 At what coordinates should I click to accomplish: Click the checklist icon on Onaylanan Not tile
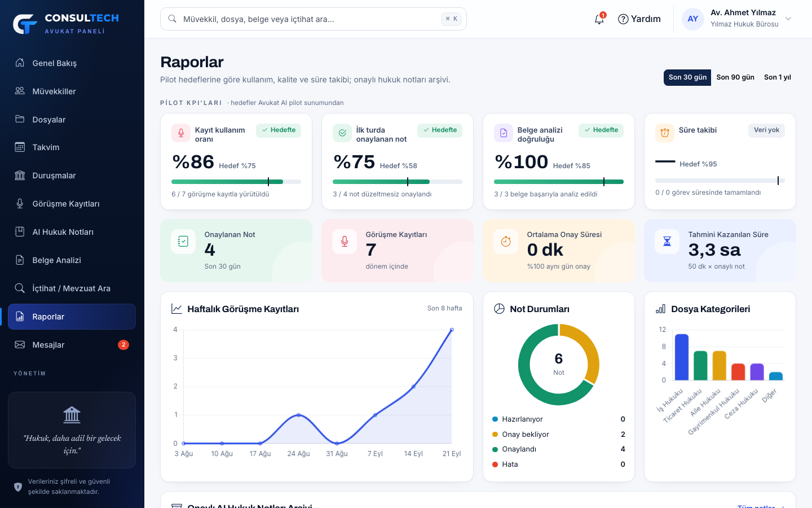coord(183,242)
